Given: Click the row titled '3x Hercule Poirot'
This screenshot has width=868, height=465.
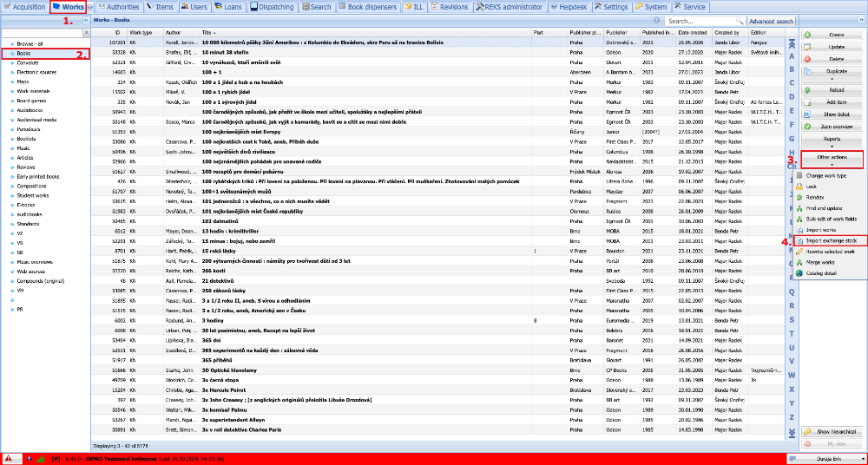Looking at the screenshot, I should tap(437, 390).
